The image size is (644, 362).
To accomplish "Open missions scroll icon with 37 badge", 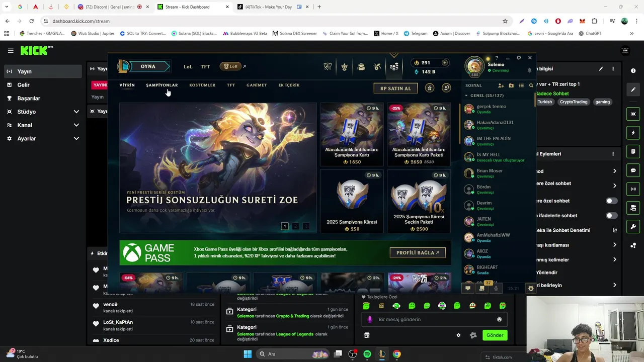I will click(x=482, y=288).
